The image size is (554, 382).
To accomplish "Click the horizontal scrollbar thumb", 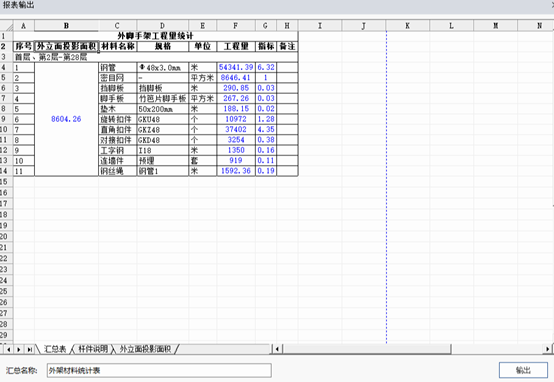I will coord(366,349).
